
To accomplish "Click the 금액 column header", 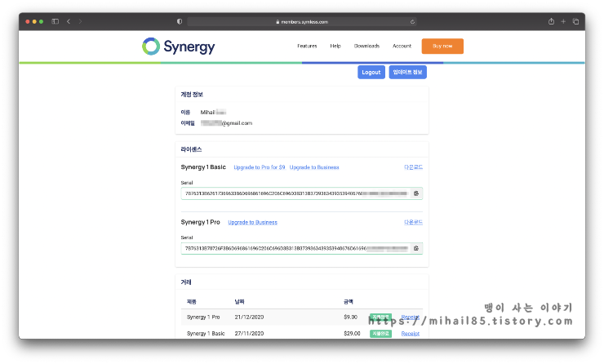I will coord(349,302).
